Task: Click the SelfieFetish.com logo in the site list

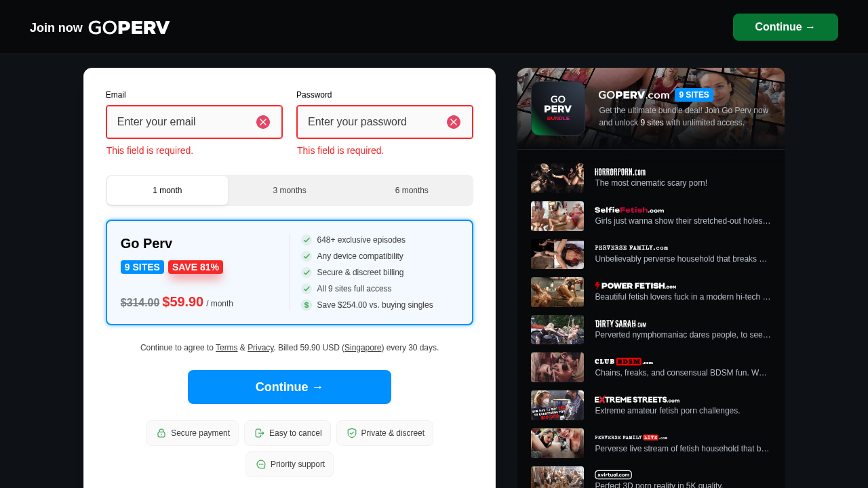Action: point(629,210)
